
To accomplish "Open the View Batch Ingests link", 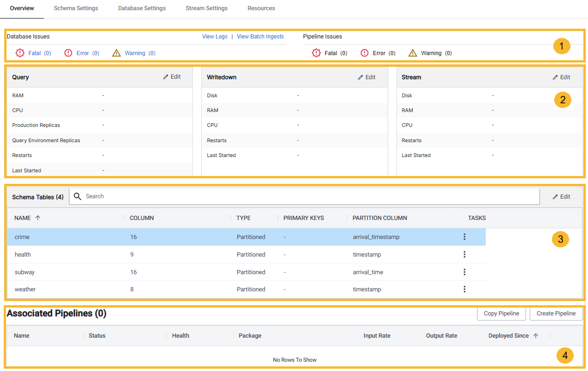I will pyautogui.click(x=260, y=37).
